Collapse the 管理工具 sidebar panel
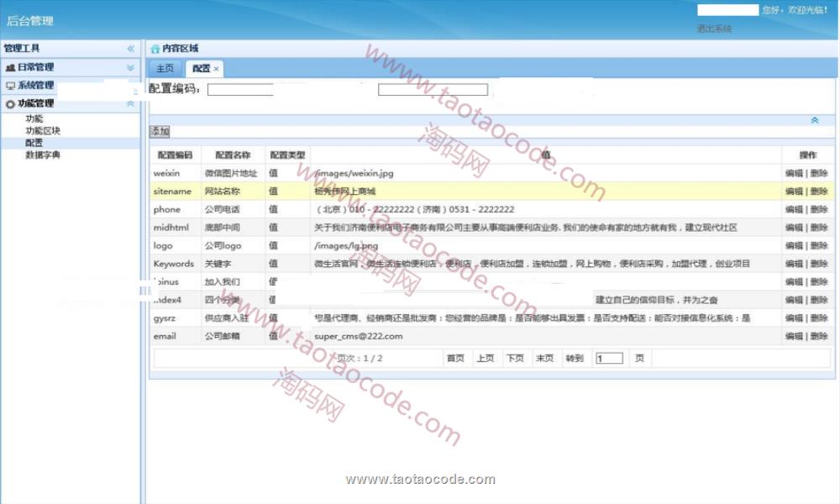The width and height of the screenshot is (840, 504). click(130, 49)
